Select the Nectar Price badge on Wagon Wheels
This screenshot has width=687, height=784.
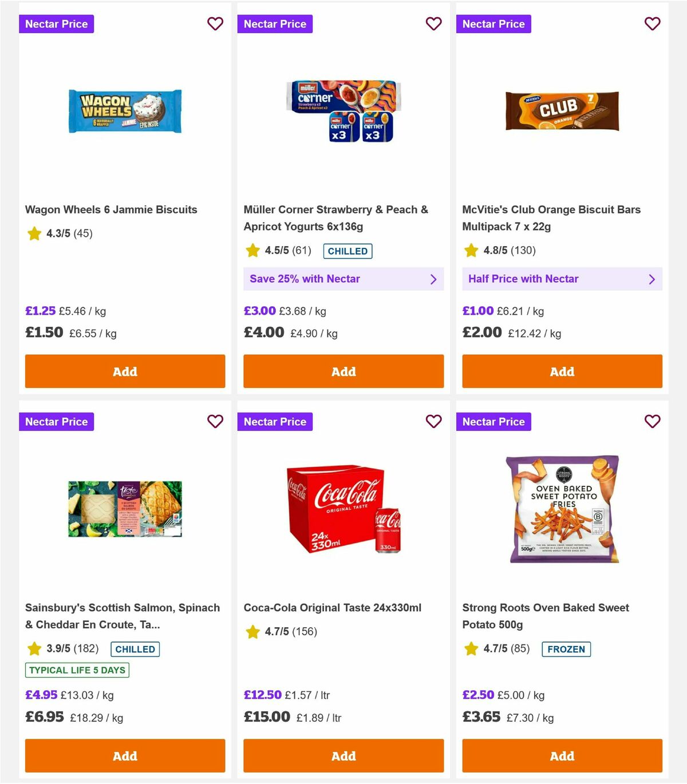click(56, 24)
